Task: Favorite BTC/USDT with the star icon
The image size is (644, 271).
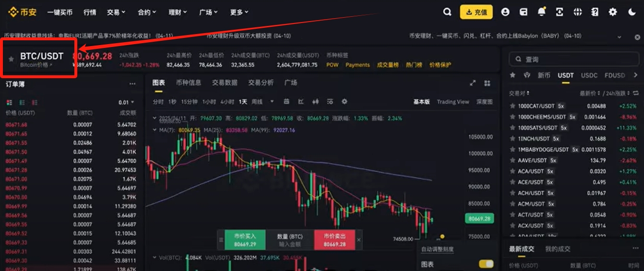Action: pos(12,59)
